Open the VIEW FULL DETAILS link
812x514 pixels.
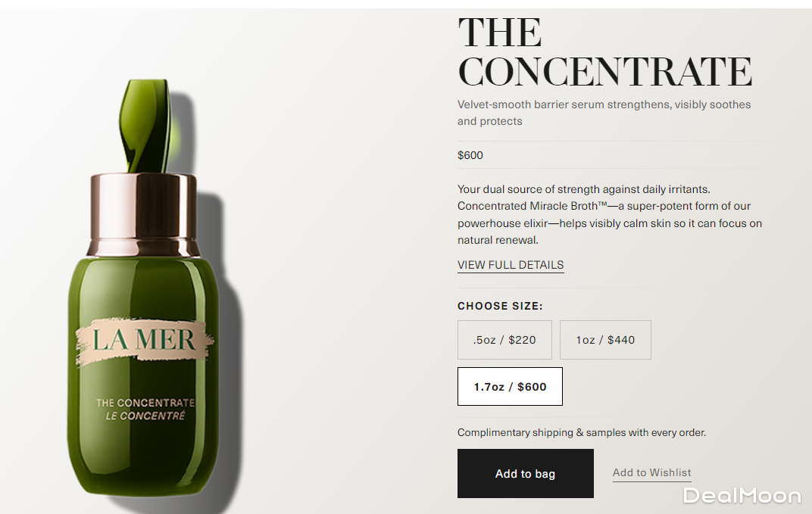pyautogui.click(x=511, y=265)
